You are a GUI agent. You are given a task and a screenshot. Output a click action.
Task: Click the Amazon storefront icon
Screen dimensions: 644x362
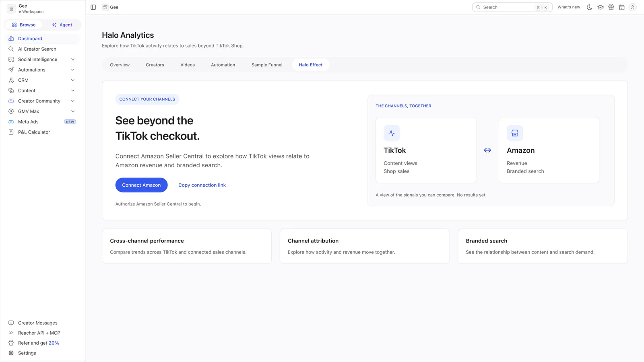pos(515,133)
